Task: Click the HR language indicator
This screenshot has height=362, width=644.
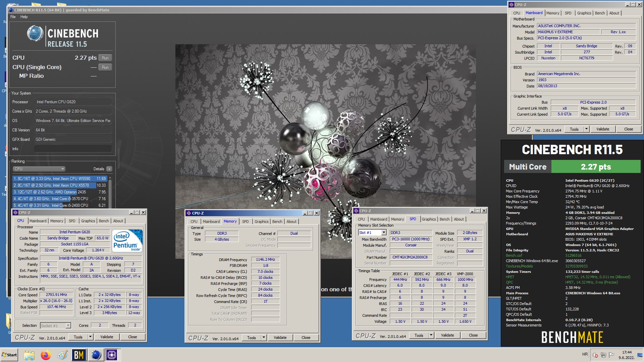Action: (585, 354)
